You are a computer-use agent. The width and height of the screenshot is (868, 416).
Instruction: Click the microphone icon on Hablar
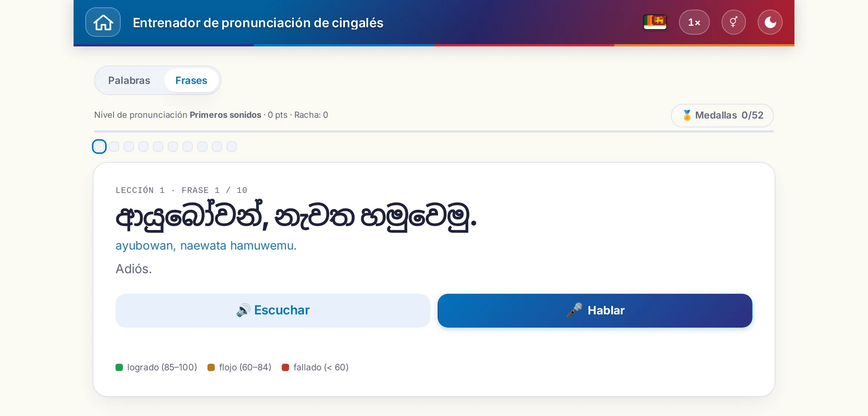click(x=574, y=310)
